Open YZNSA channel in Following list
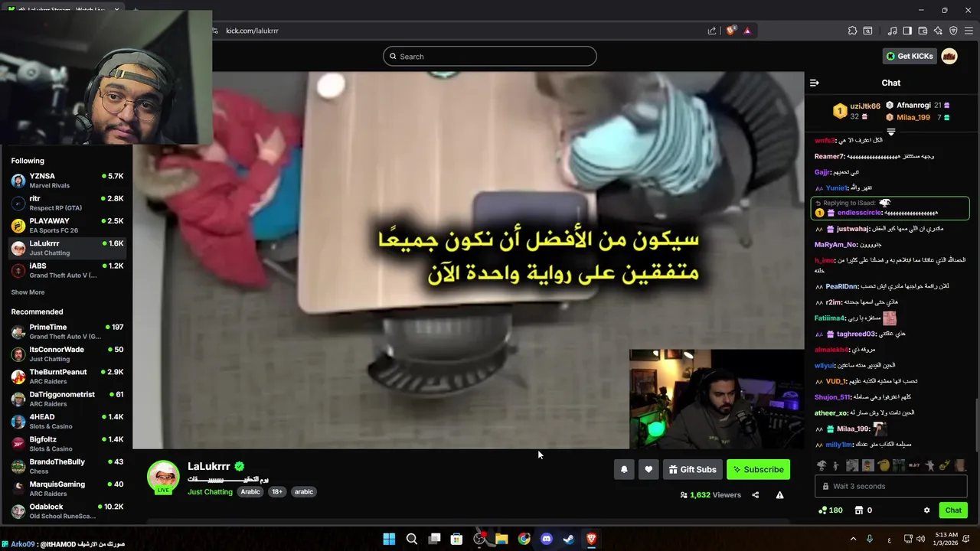This screenshot has width=980, height=551. pos(67,181)
